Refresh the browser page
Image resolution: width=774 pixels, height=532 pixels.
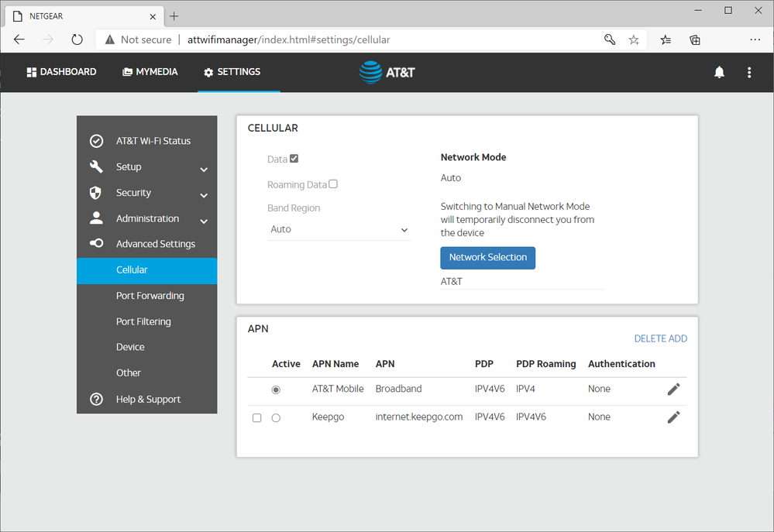[77, 39]
